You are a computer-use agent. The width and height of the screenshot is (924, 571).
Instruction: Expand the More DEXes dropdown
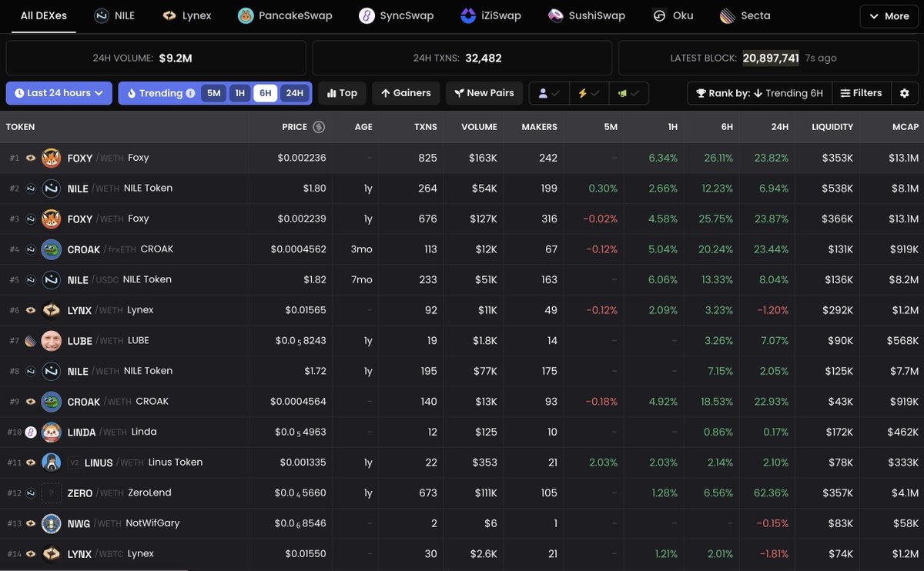[x=889, y=15]
